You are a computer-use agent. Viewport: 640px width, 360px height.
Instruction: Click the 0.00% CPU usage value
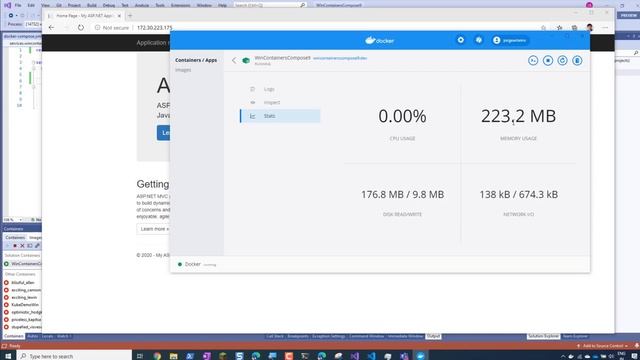point(402,116)
